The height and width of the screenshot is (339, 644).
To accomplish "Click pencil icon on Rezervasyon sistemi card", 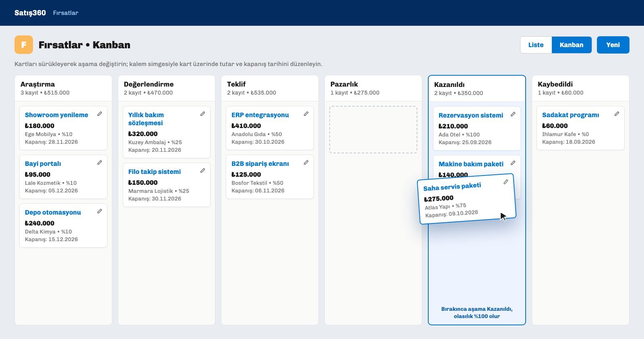I will pos(513,114).
